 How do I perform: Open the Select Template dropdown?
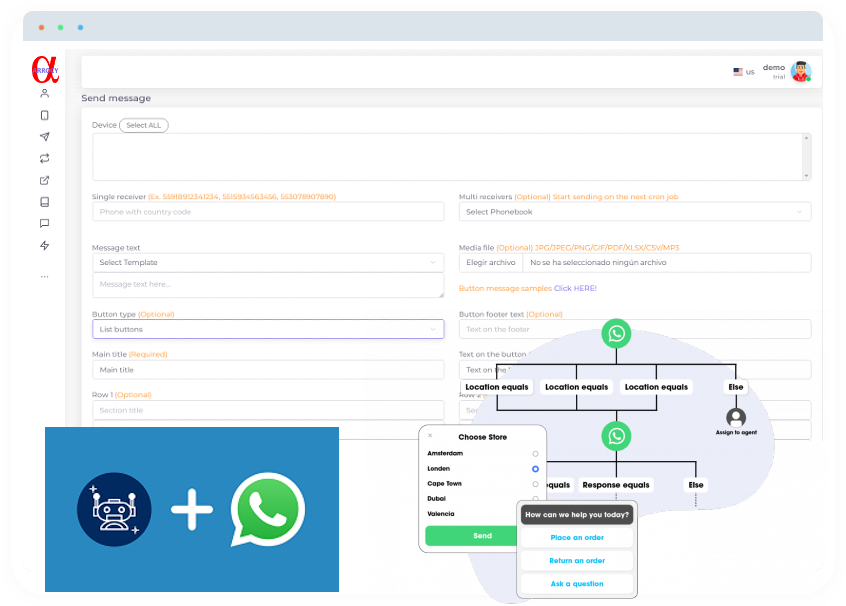268,262
